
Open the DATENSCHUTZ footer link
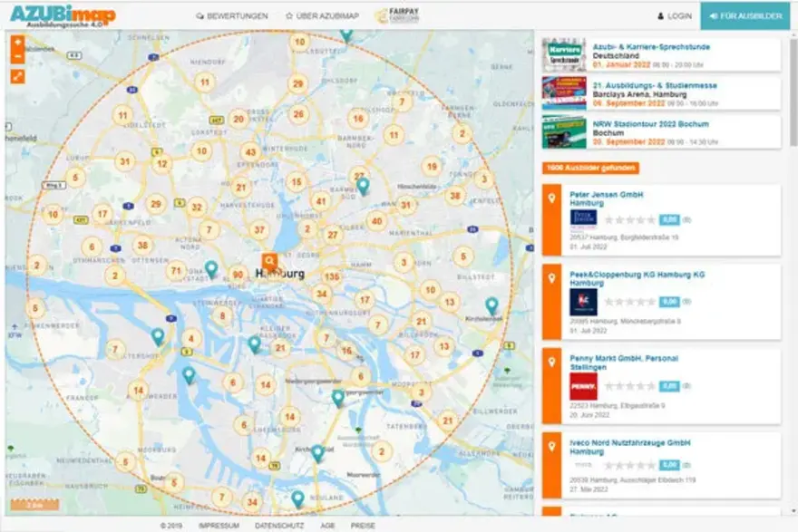[279, 526]
